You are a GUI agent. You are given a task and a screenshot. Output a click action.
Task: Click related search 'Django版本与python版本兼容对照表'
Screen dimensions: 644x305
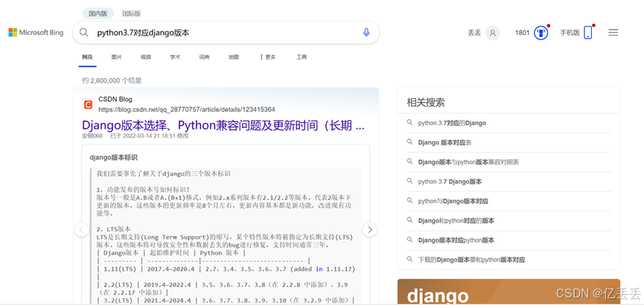[468, 161]
